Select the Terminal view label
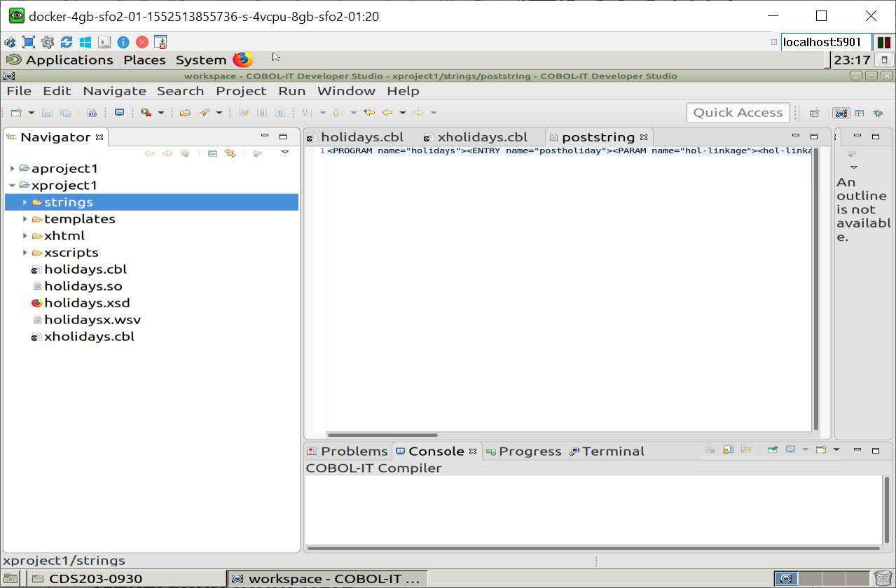The image size is (896, 588). [x=613, y=451]
